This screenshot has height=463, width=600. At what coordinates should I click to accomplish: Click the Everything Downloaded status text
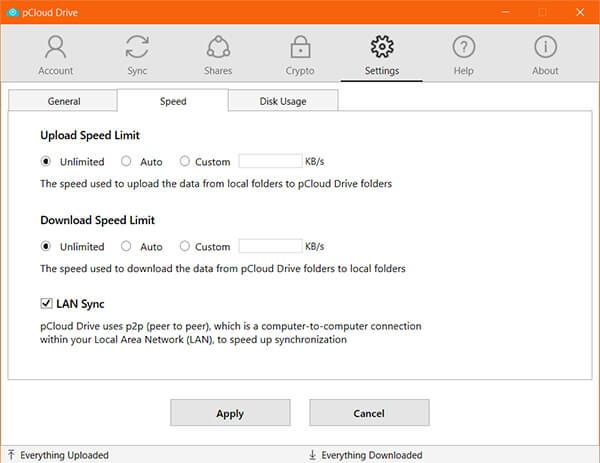tap(372, 455)
